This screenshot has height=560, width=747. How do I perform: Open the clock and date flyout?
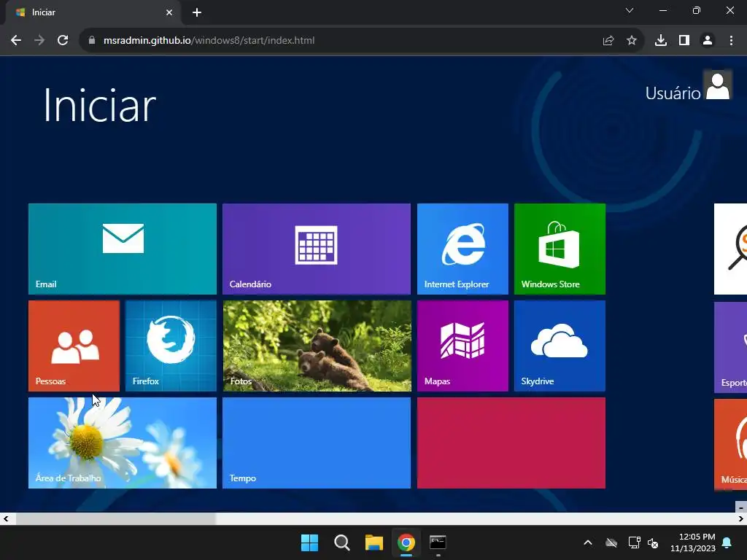tap(693, 542)
